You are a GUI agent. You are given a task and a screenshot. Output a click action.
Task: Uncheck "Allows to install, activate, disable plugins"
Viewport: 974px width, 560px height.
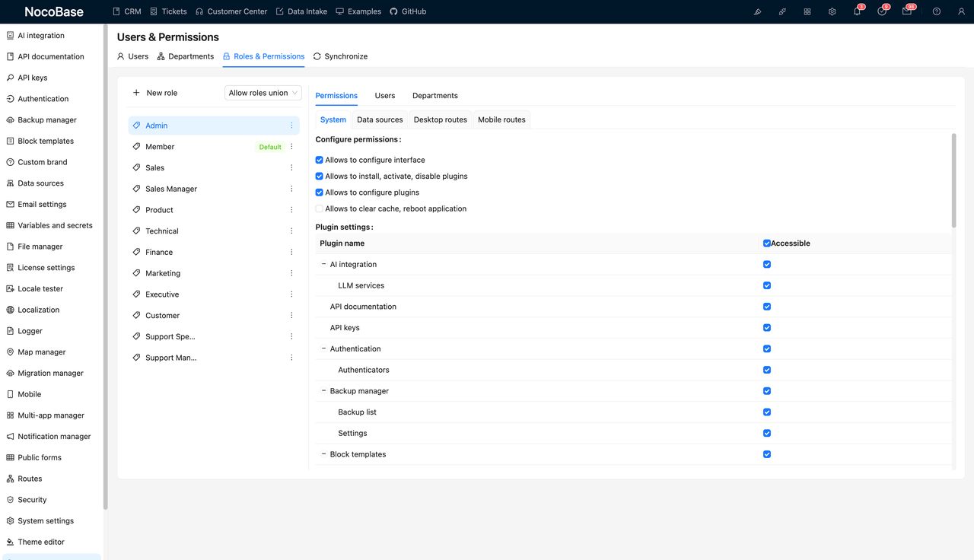pyautogui.click(x=320, y=177)
